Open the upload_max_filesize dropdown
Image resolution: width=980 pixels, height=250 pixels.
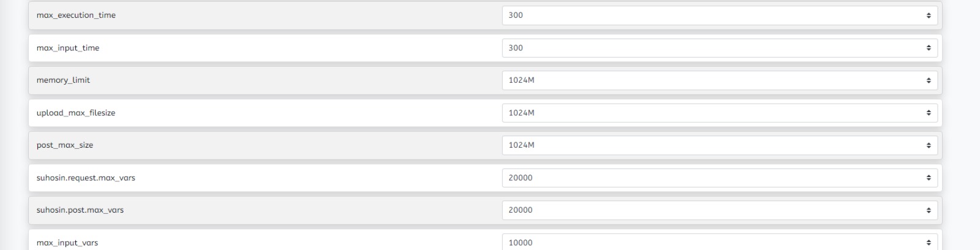(719, 113)
